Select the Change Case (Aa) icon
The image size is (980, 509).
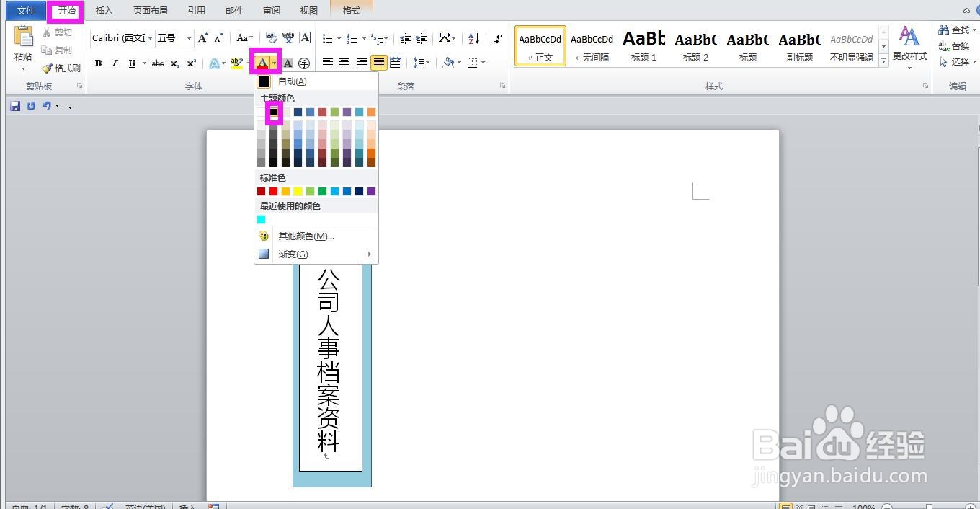pyautogui.click(x=242, y=37)
